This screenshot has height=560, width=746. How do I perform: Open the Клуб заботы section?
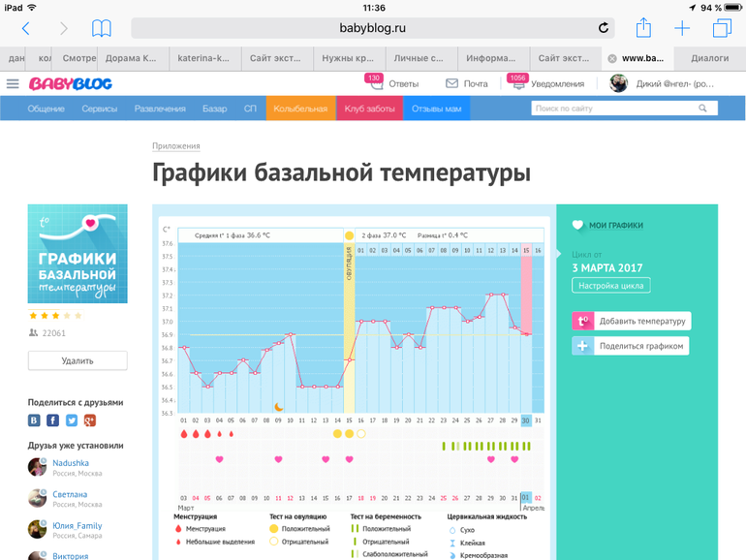click(x=369, y=109)
